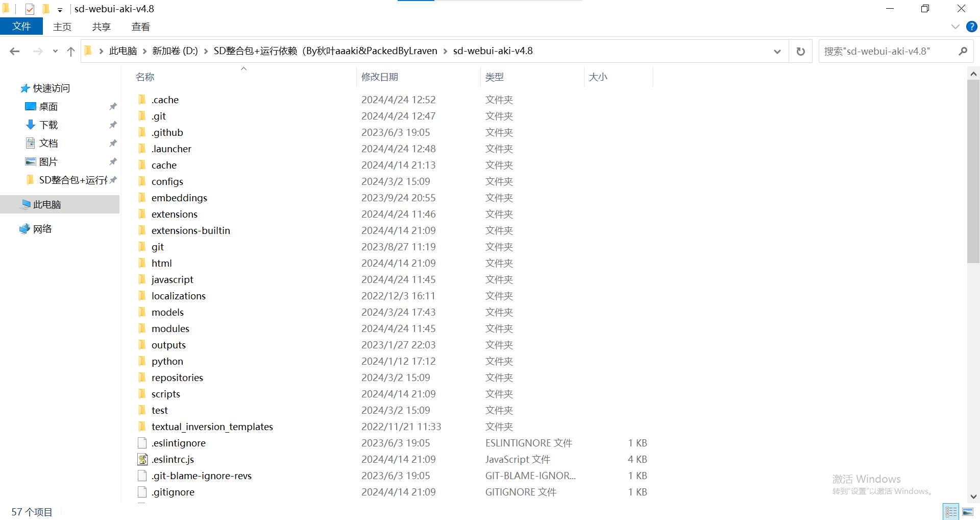Click the scrollbar up arrow
980x520 pixels.
click(973, 74)
